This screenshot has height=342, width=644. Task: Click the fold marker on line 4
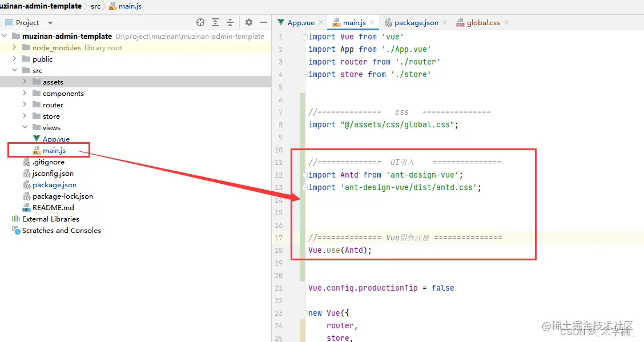[x=305, y=75]
